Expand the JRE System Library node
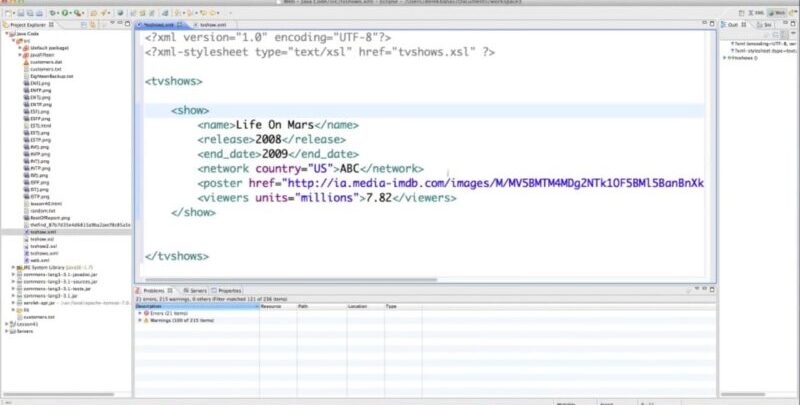Viewport: 800px width, 405px height. pos(13,267)
